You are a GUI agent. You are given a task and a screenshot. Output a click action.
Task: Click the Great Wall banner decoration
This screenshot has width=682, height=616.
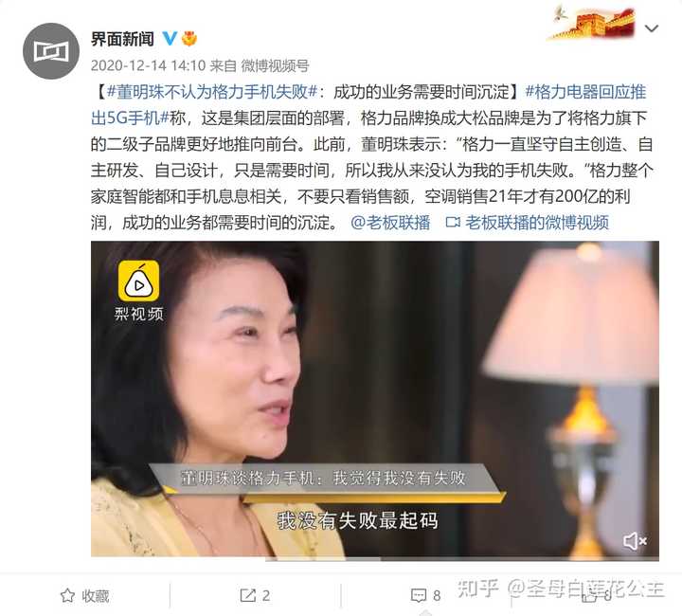(x=591, y=23)
